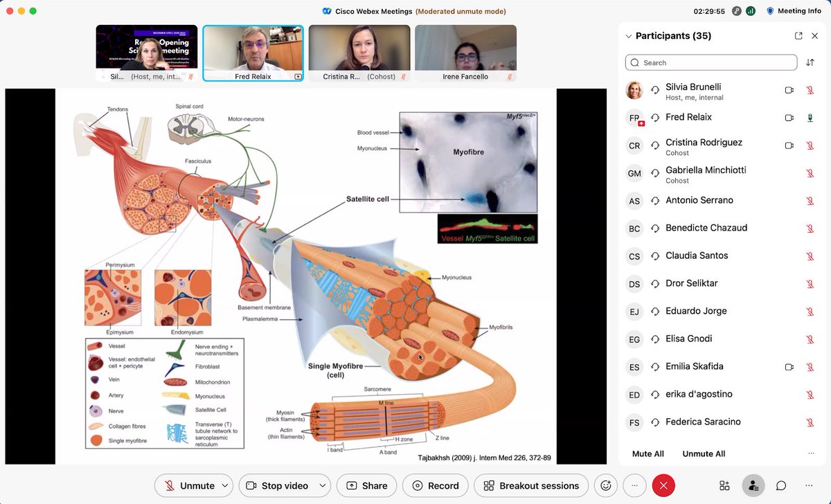Unmute Benedicte Chazaud's microphone

pos(810,228)
